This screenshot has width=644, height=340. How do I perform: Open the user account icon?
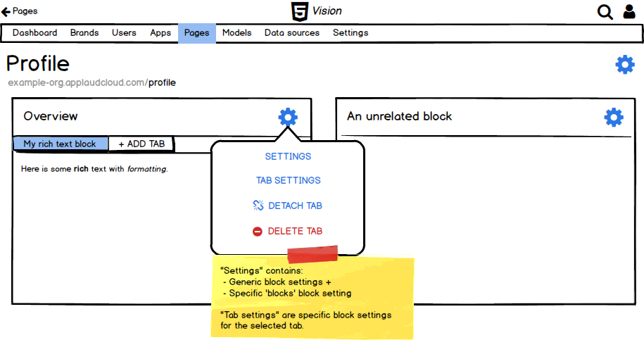[629, 12]
